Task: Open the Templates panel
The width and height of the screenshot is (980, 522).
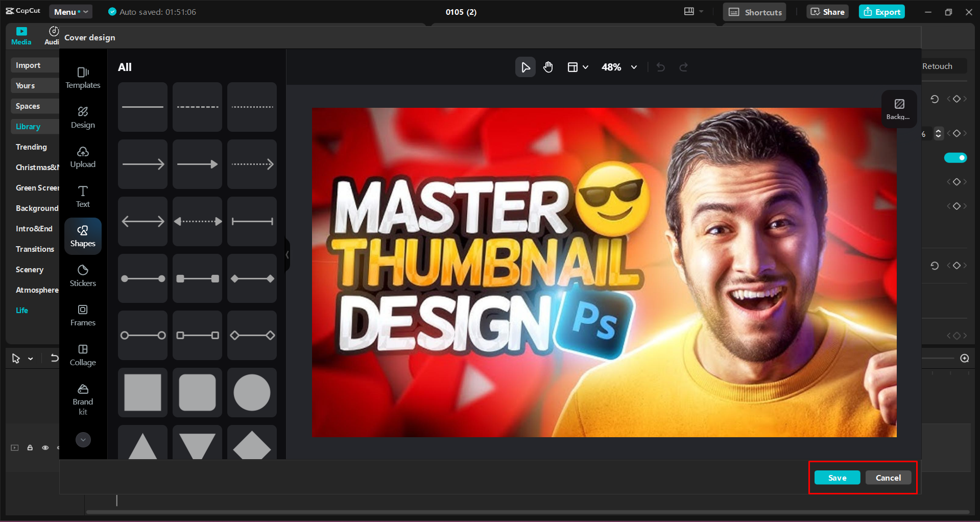Action: point(83,77)
